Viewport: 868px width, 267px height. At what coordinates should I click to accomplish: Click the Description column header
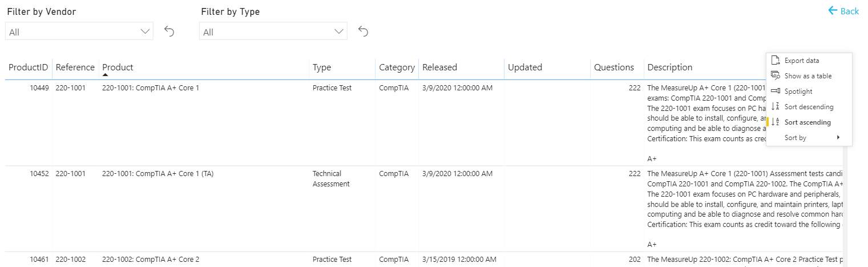(670, 67)
